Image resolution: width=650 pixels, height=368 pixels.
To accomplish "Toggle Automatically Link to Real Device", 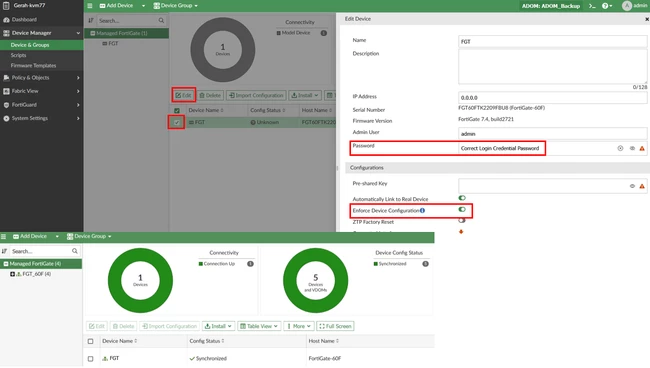I will [462, 198].
